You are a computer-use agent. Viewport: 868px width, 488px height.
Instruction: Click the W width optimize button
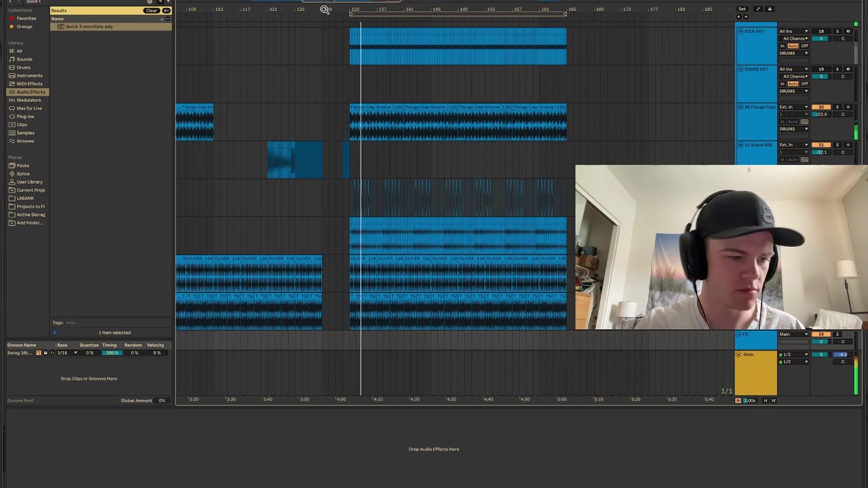coord(773,401)
